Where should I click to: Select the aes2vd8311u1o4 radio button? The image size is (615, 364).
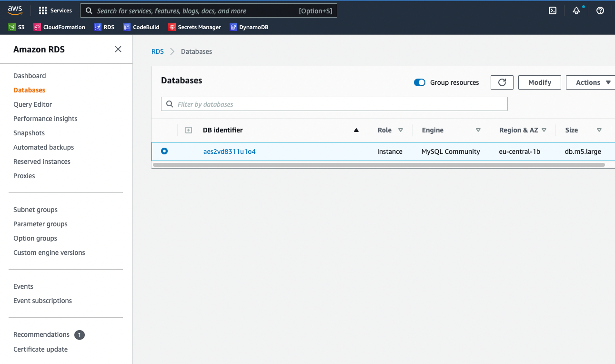[164, 151]
